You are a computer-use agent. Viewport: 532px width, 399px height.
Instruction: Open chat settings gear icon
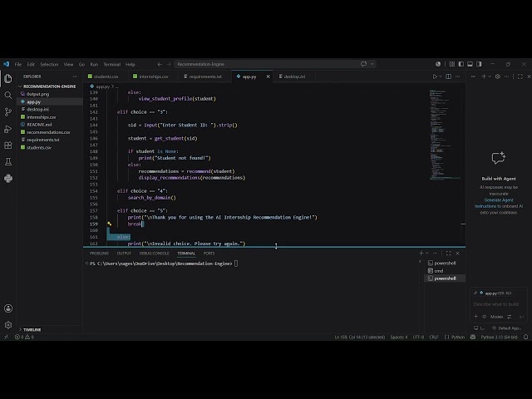497,76
